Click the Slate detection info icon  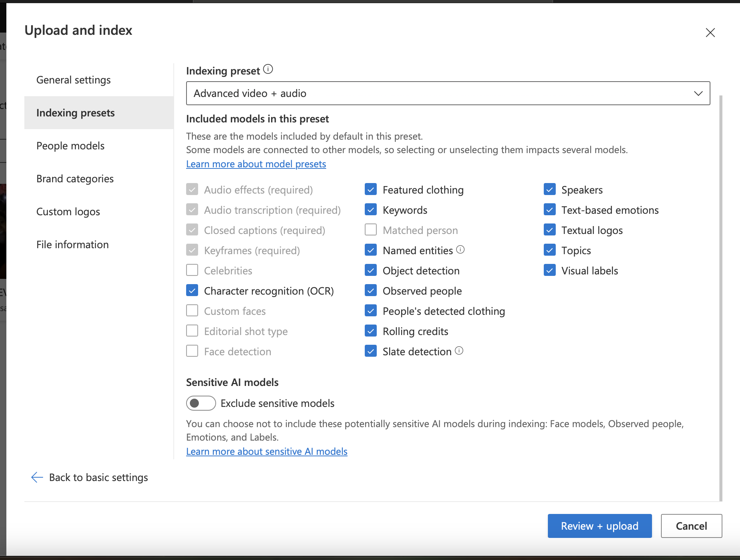click(x=459, y=351)
